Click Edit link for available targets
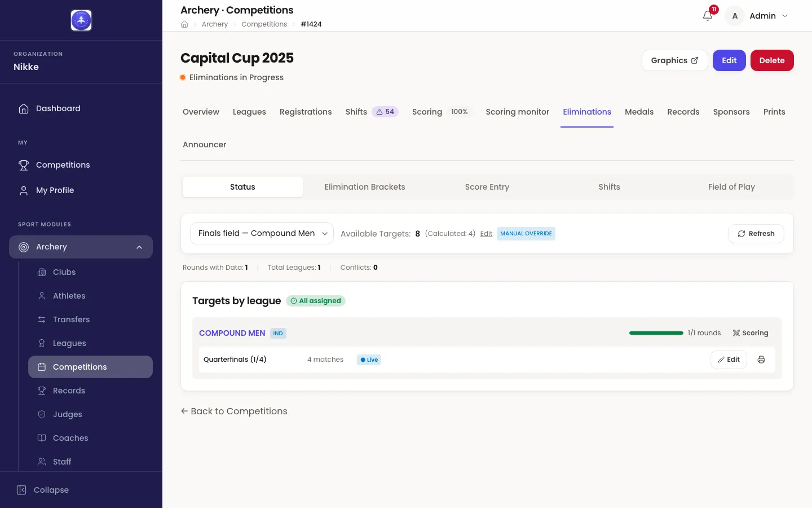812x508 pixels. coord(486,234)
